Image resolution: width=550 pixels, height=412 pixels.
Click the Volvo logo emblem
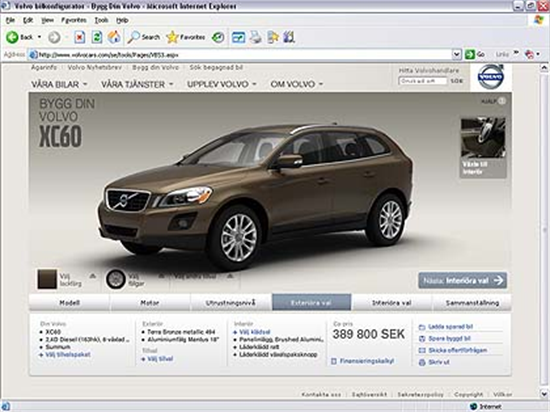click(491, 76)
